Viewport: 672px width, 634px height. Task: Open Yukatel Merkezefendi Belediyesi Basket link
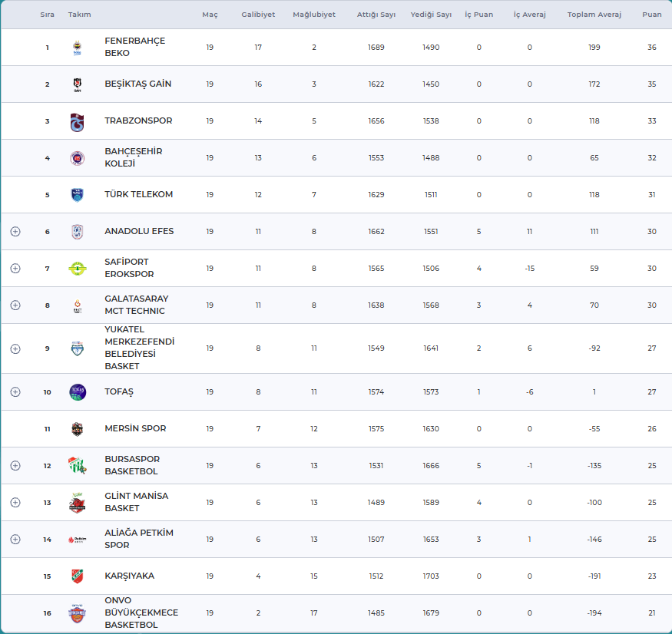139,348
